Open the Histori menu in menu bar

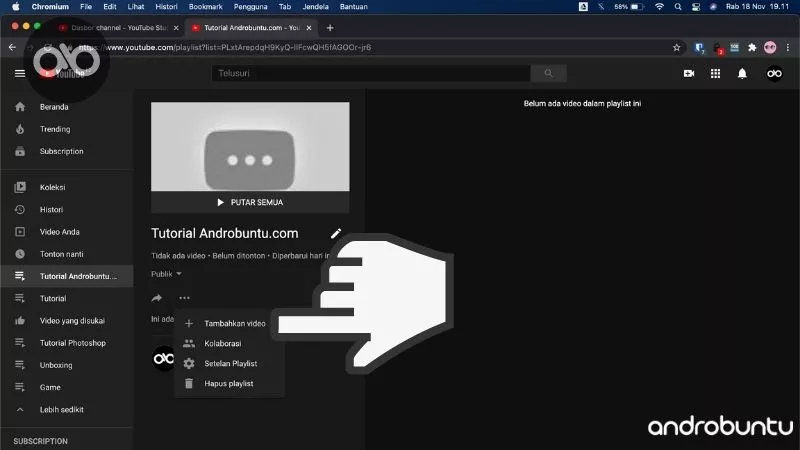166,7
